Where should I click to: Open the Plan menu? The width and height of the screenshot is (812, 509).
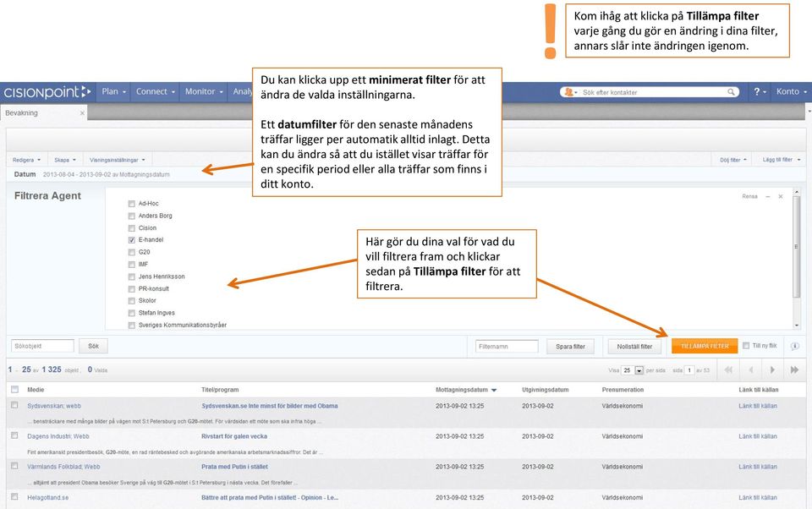[x=114, y=91]
